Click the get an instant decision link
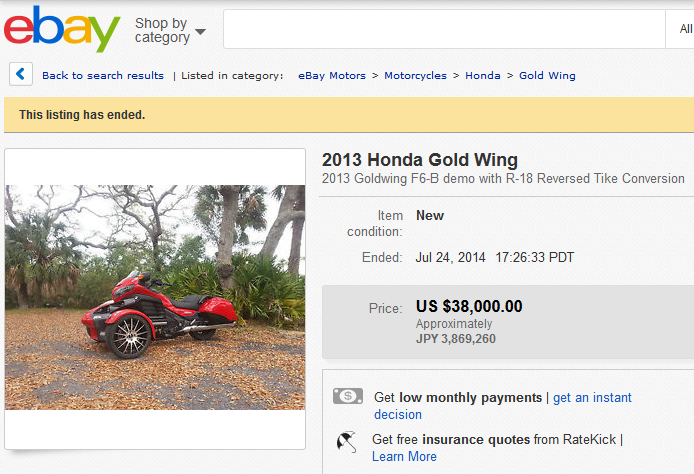The width and height of the screenshot is (694, 474). tap(503, 406)
